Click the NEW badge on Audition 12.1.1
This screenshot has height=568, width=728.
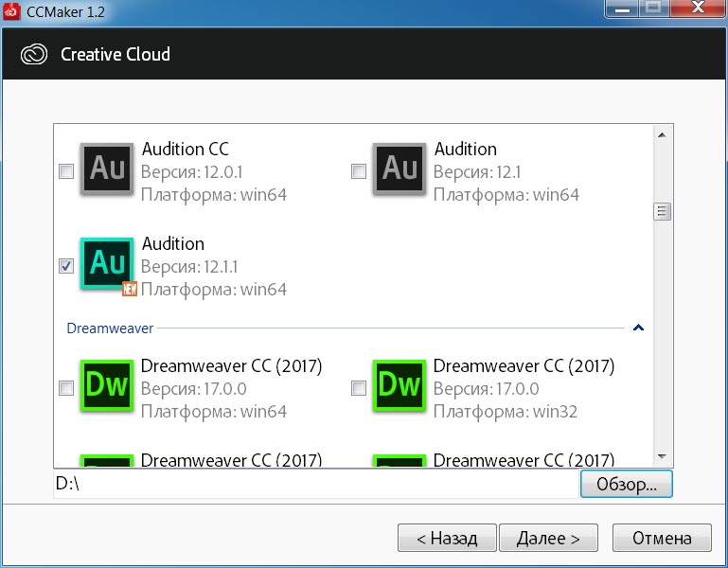(130, 289)
